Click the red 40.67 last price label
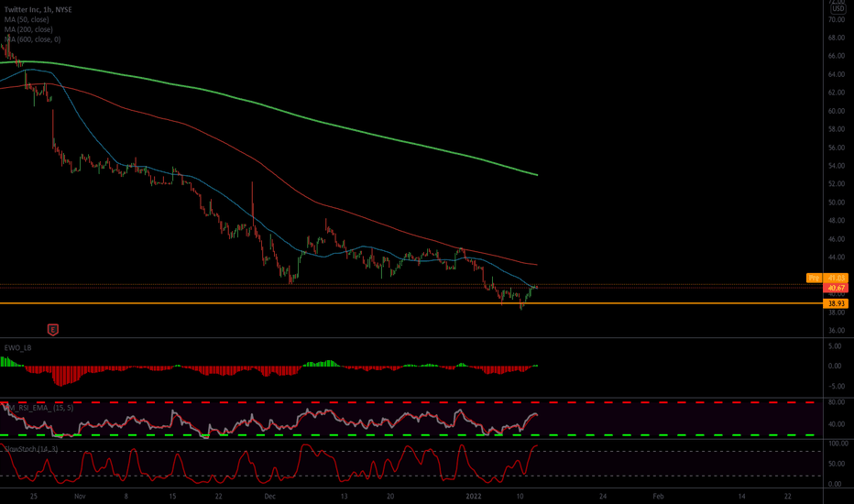Screen dimensions: 854x504 (836, 288)
